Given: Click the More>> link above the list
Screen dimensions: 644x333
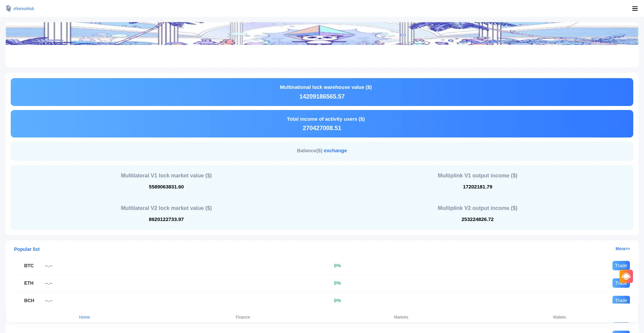Looking at the screenshot, I should point(623,249).
